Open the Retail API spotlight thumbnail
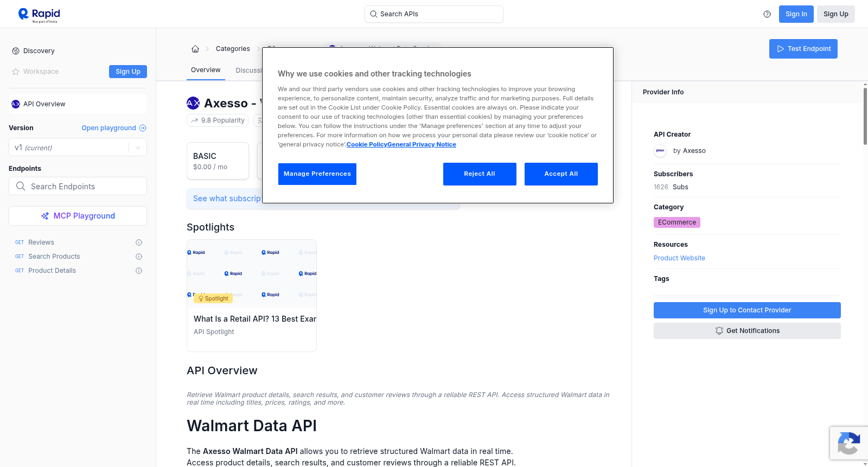 252,273
